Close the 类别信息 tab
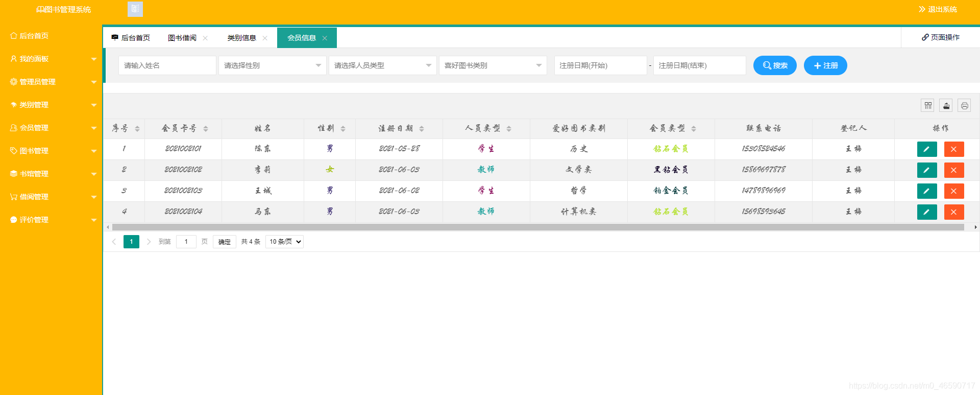The height and width of the screenshot is (395, 980). tap(265, 38)
